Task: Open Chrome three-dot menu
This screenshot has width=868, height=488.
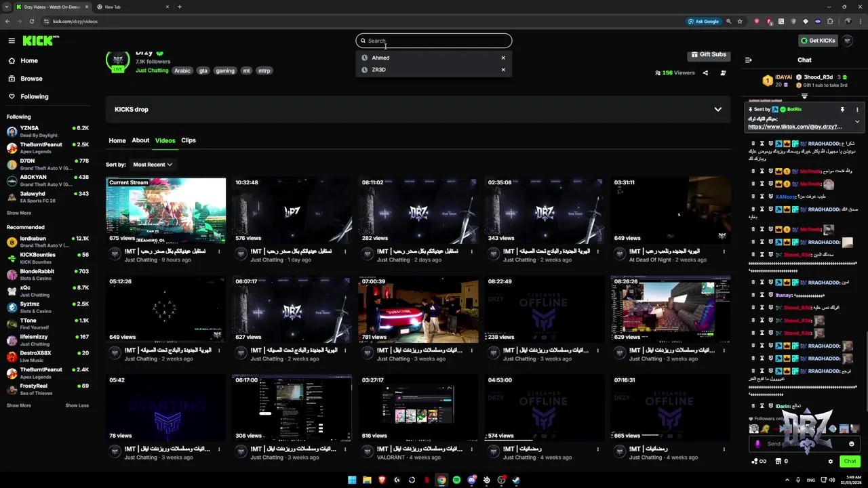Action: pyautogui.click(x=860, y=21)
